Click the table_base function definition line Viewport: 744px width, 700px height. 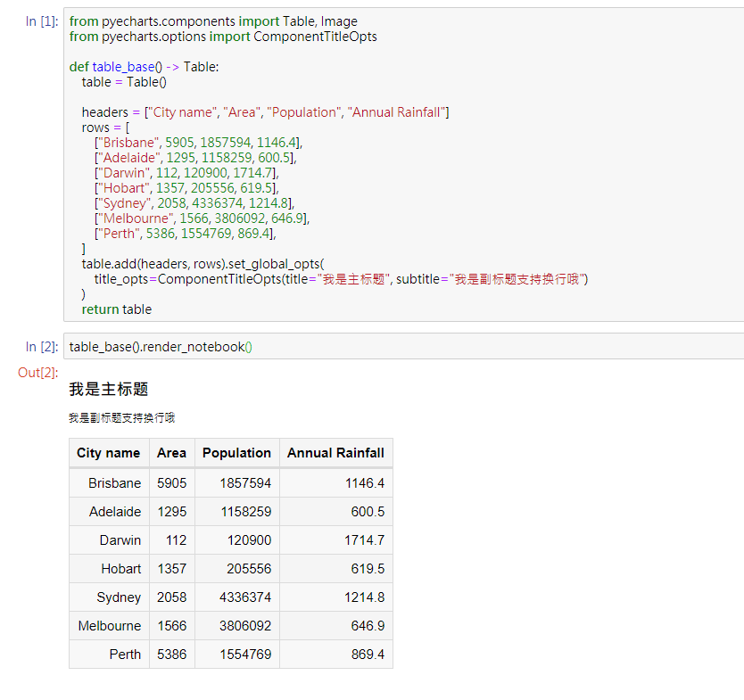pyautogui.click(x=143, y=66)
